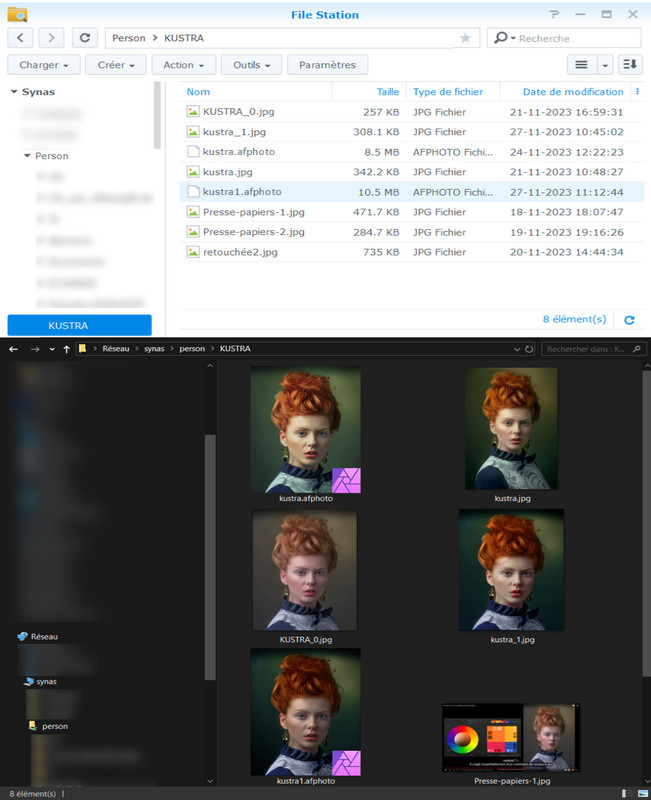
Task: Open the column options three-dot menu
Action: [637, 92]
